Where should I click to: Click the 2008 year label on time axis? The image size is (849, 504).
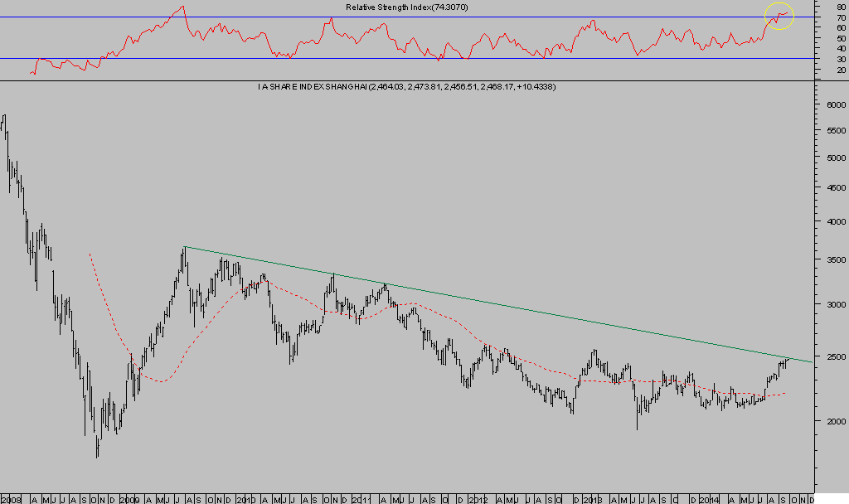click(12, 500)
